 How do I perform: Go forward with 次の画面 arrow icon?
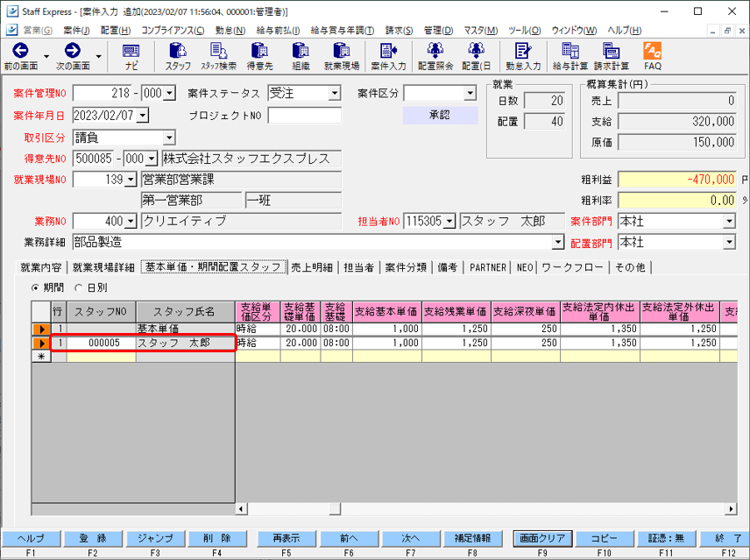click(x=72, y=50)
